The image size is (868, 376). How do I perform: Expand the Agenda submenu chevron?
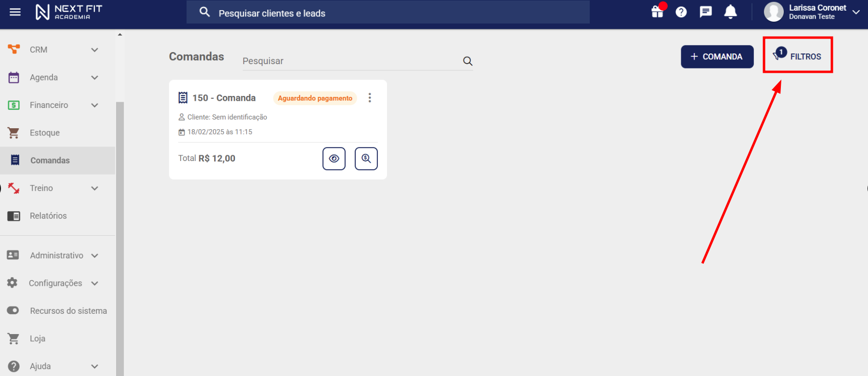95,78
